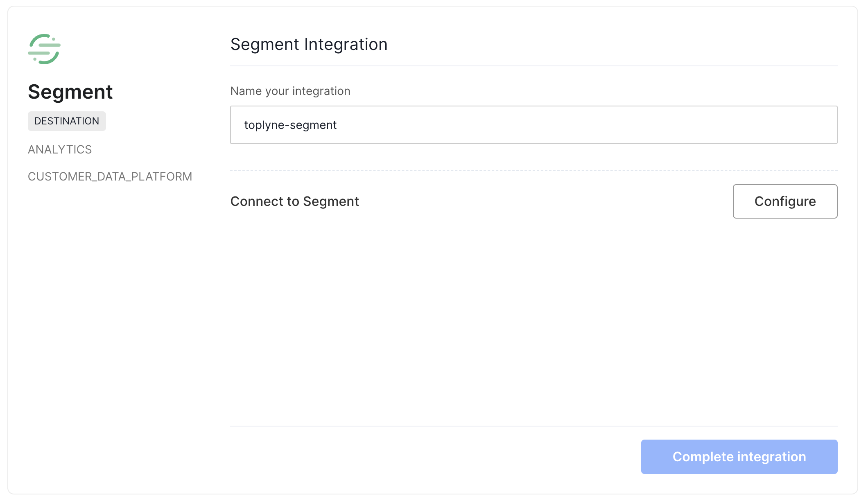868x501 pixels.
Task: Click the Connect to Segment text
Action: [x=294, y=201]
